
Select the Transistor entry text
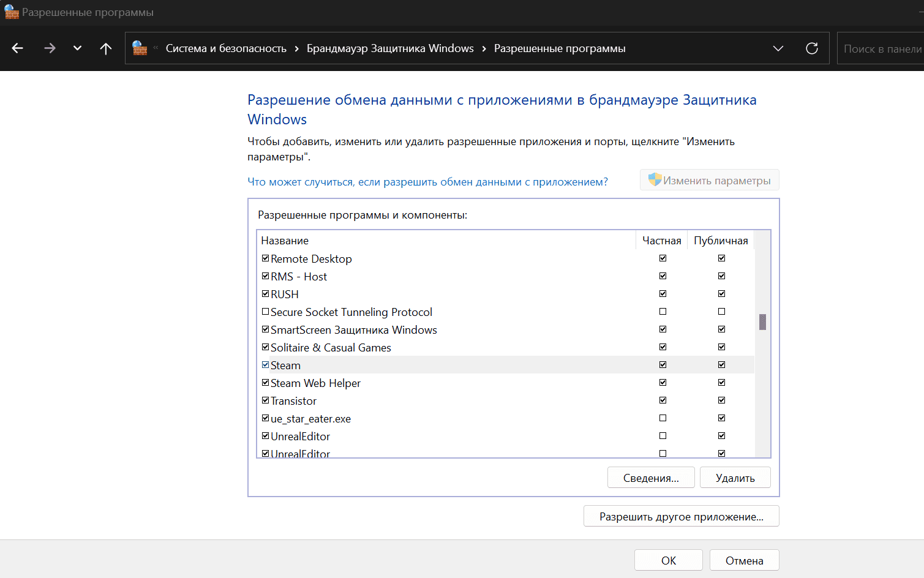point(293,401)
